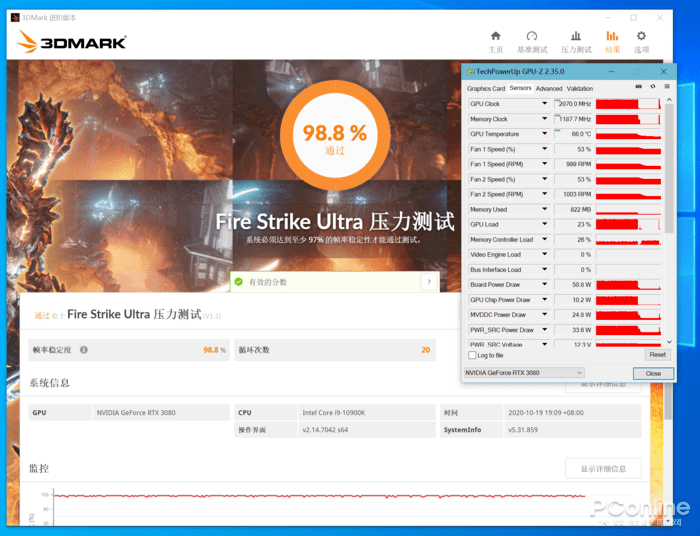
Task: Click the GPU-Z screenshot camera icon
Action: coord(638,87)
